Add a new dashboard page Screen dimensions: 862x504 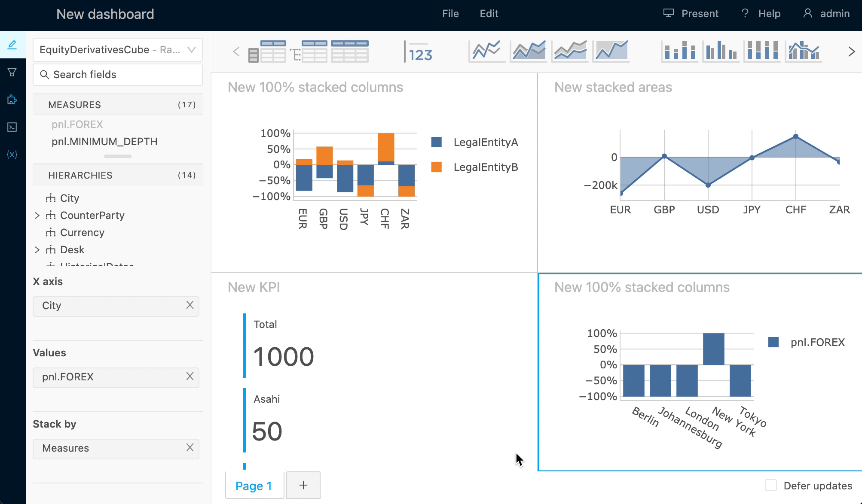[303, 486]
